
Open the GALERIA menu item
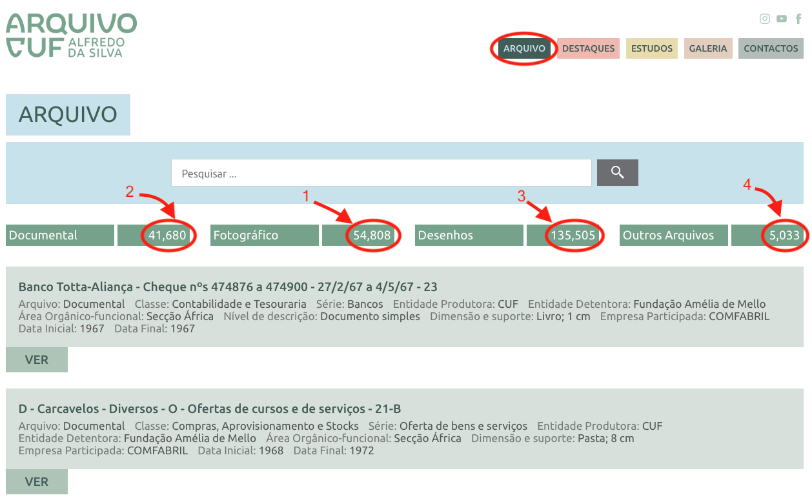(708, 48)
